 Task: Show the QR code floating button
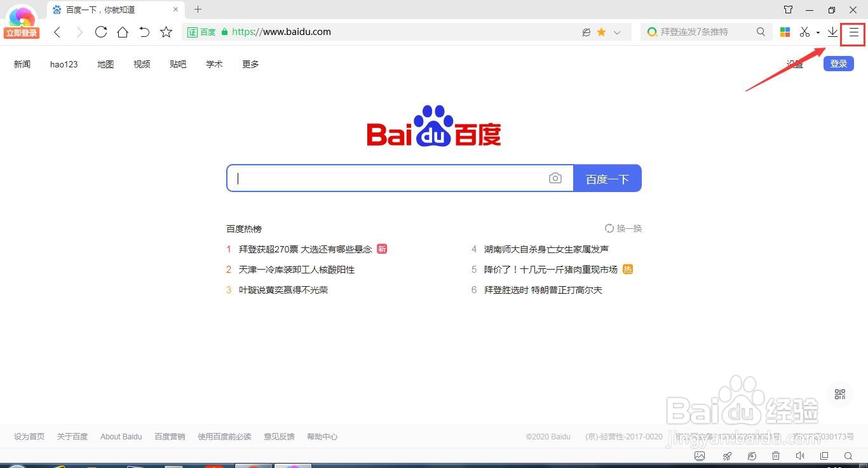tap(840, 394)
